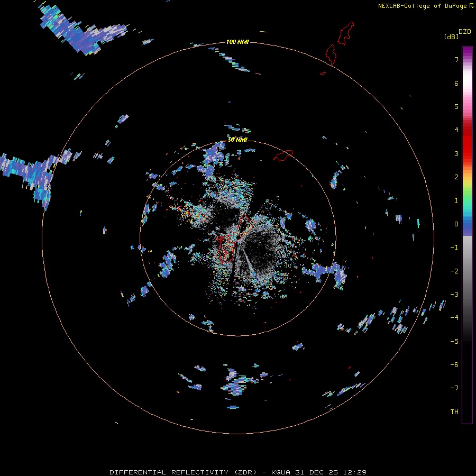Screen dimensions: 476x476
Task: Select the positive 1 dB scale value
Action: coord(456,200)
